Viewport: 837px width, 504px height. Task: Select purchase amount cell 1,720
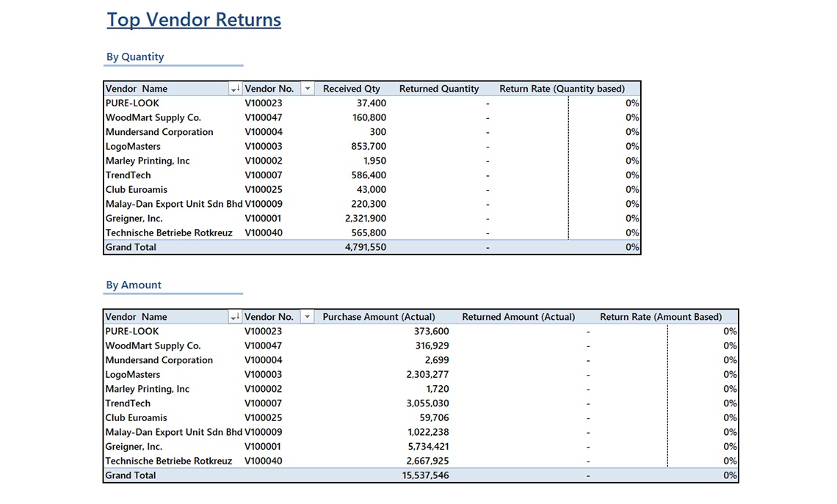[x=437, y=390]
